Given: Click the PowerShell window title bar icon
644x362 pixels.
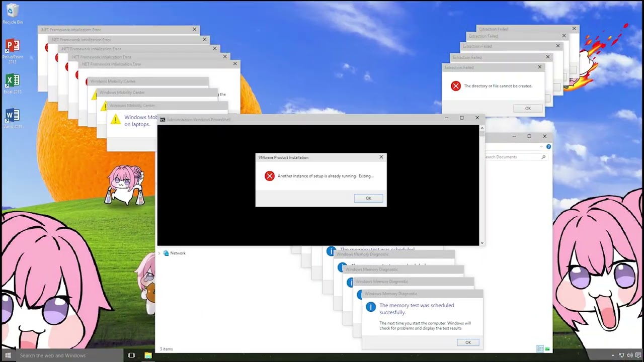Looking at the screenshot, I should [163, 120].
